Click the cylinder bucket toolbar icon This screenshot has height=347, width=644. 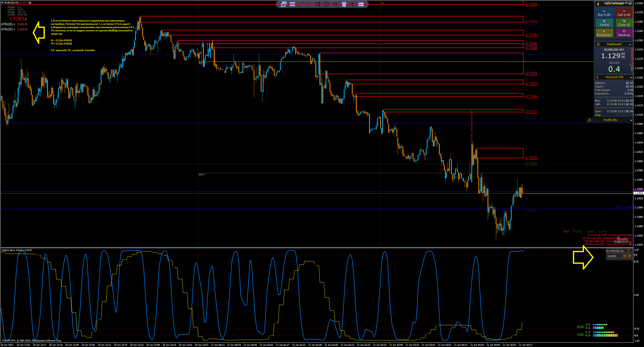(344, 4)
